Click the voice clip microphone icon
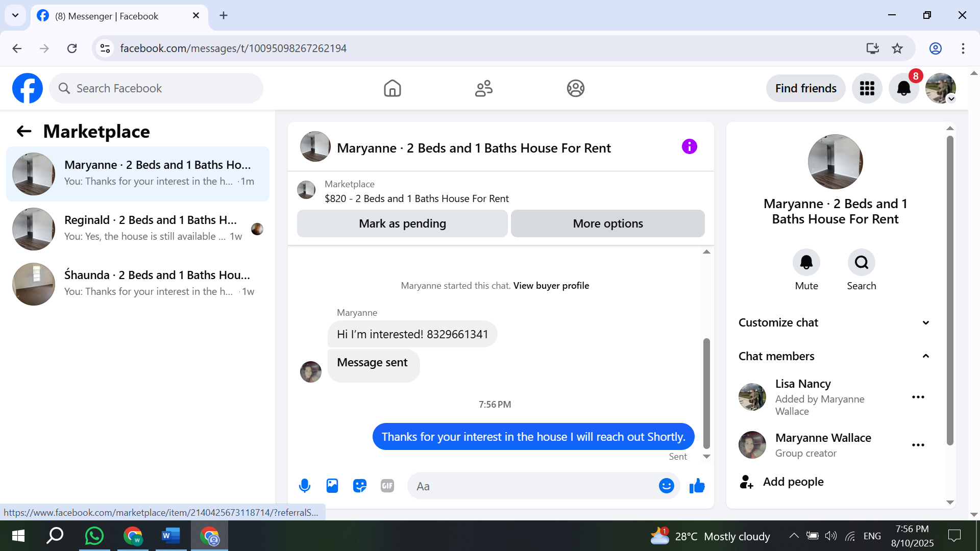This screenshot has height=551, width=980. 305,486
